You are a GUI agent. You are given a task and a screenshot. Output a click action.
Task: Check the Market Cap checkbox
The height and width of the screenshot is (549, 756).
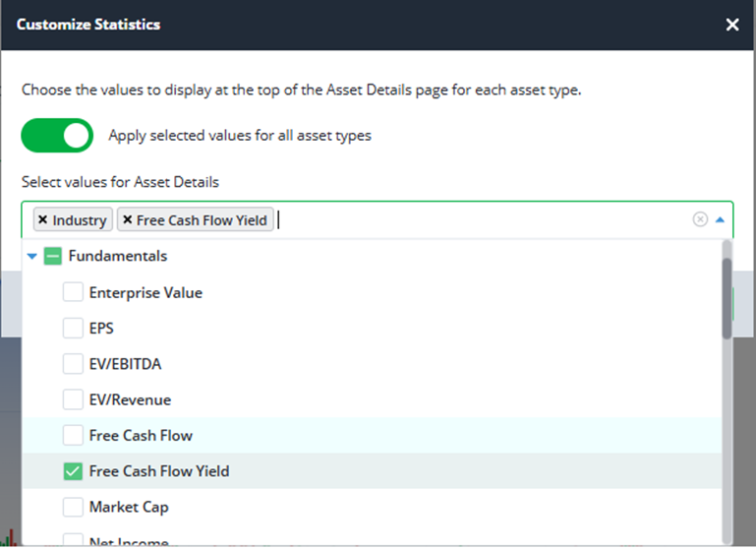73,507
